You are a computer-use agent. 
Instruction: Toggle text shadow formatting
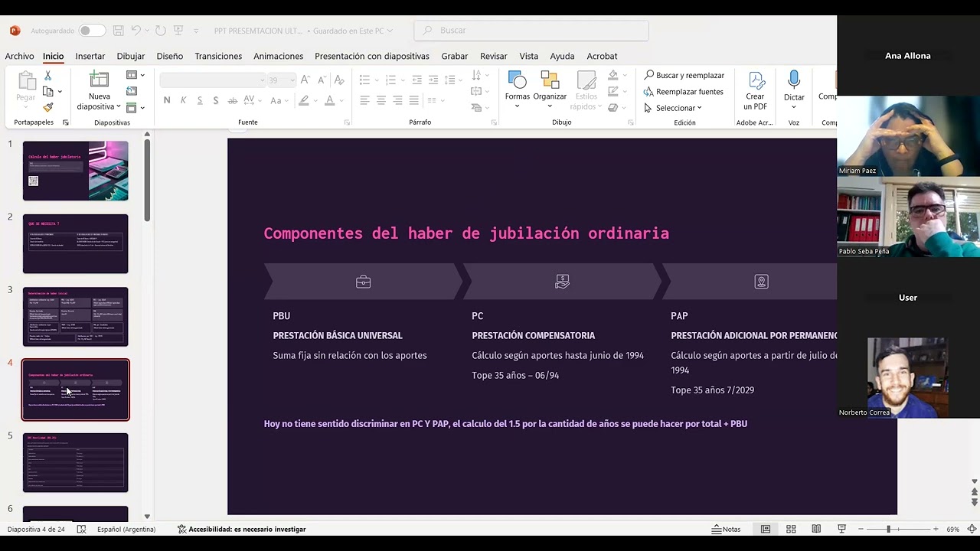pyautogui.click(x=216, y=100)
